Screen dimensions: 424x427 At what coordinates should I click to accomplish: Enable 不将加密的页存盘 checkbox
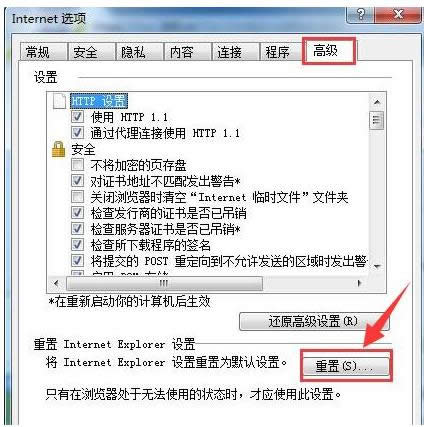coord(77,165)
